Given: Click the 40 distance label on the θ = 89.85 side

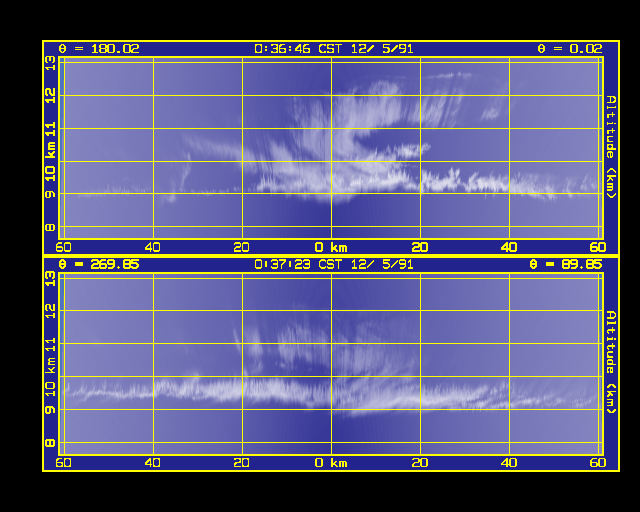Looking at the screenshot, I should click(509, 463).
